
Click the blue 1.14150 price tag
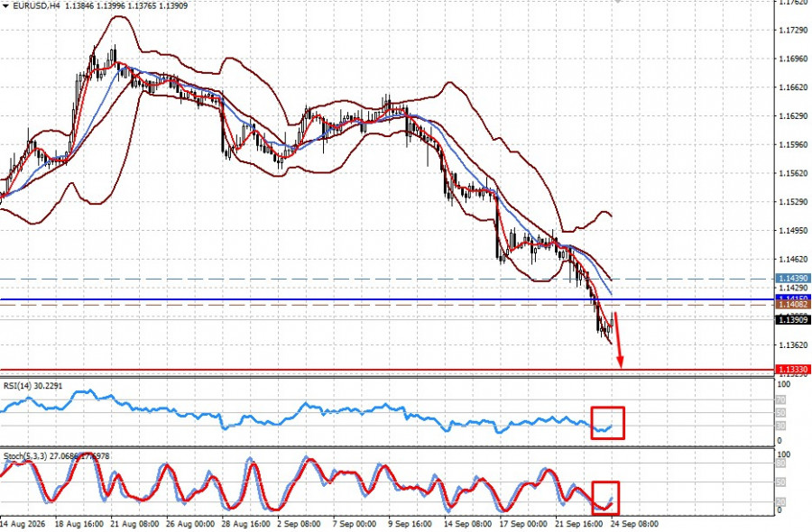pyautogui.click(x=792, y=298)
